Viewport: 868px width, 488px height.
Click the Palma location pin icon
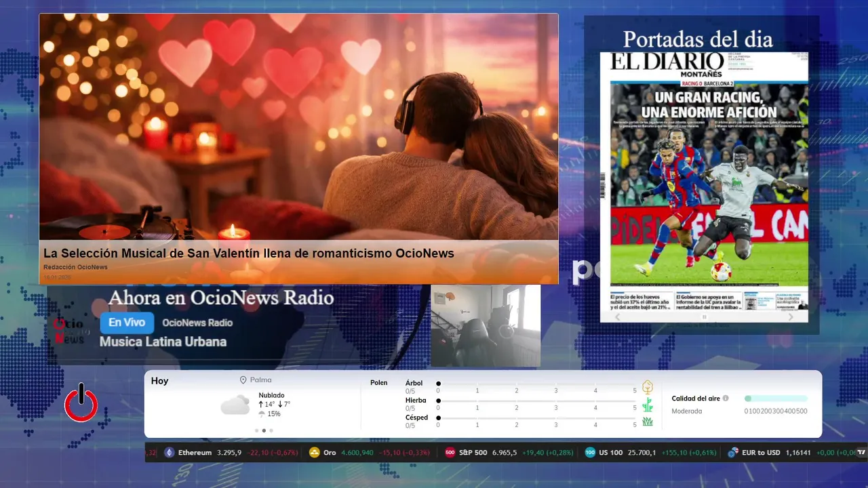[x=243, y=380]
